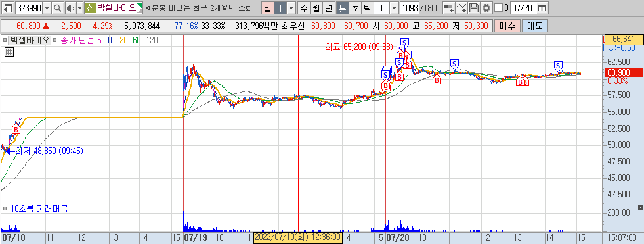Click the volume value 5,073,844
The height and width of the screenshot is (244, 644).
pos(141,26)
